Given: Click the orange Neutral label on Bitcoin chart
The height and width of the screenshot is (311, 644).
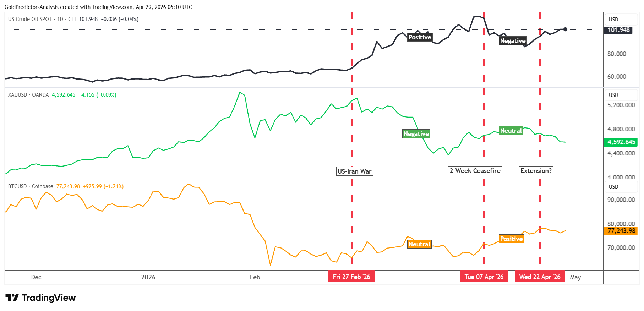Looking at the screenshot, I should coord(419,244).
